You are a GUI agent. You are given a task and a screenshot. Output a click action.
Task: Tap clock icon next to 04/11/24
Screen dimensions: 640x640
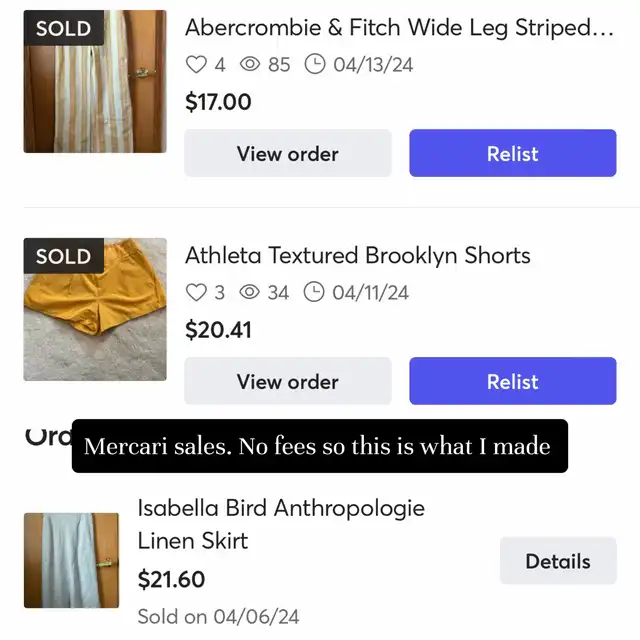coord(314,292)
